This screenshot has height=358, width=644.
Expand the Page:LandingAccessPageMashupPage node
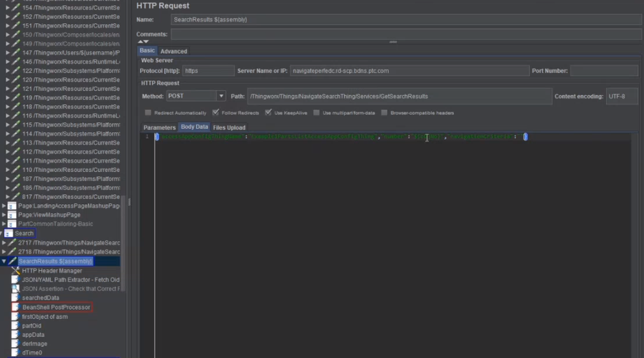[4, 206]
